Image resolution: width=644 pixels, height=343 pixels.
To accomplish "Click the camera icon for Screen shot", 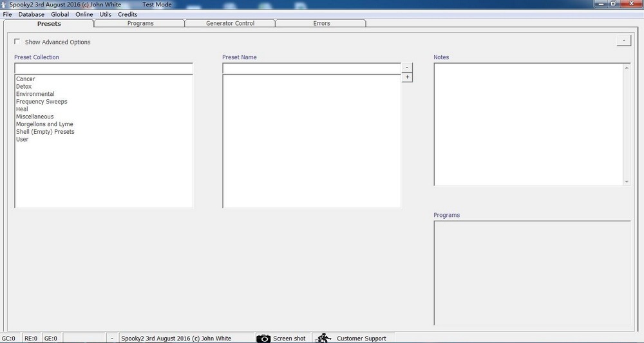I will click(x=263, y=338).
